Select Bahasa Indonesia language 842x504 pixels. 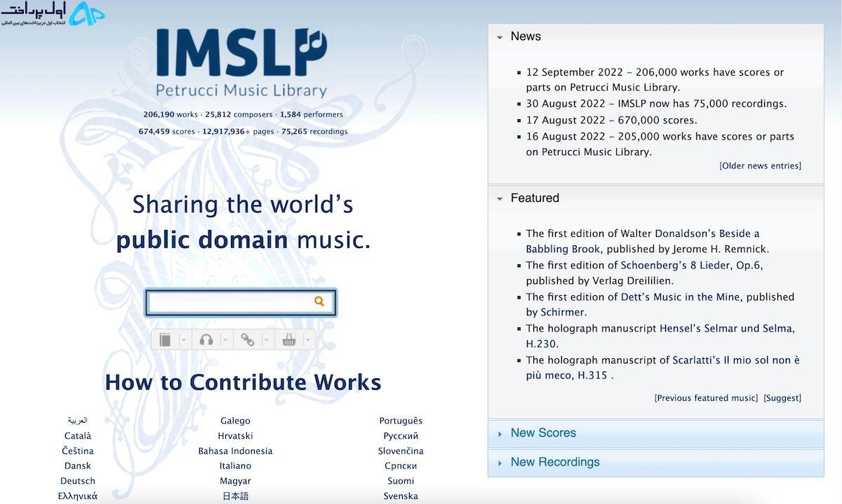[x=235, y=451]
